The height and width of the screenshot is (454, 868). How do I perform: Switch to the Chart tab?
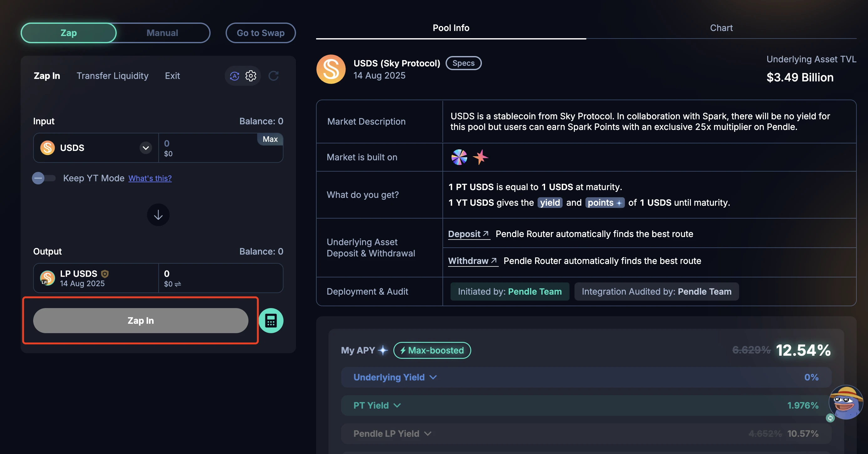(x=721, y=28)
